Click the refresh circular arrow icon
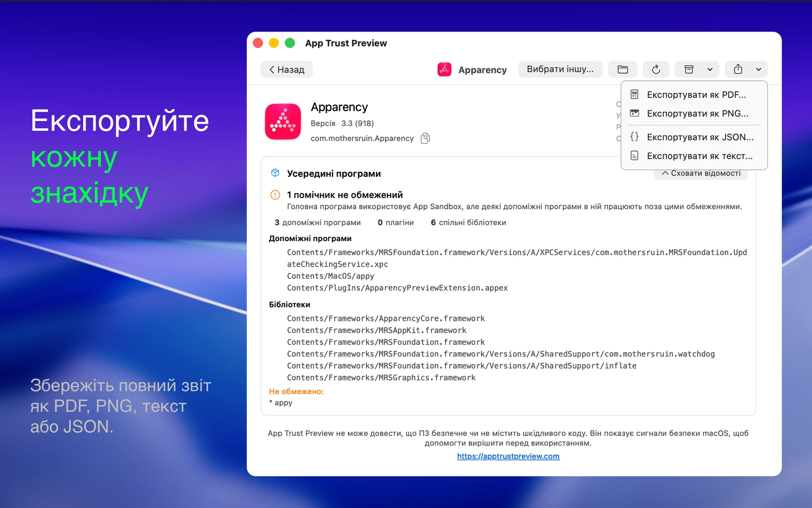The image size is (812, 508). coord(656,70)
